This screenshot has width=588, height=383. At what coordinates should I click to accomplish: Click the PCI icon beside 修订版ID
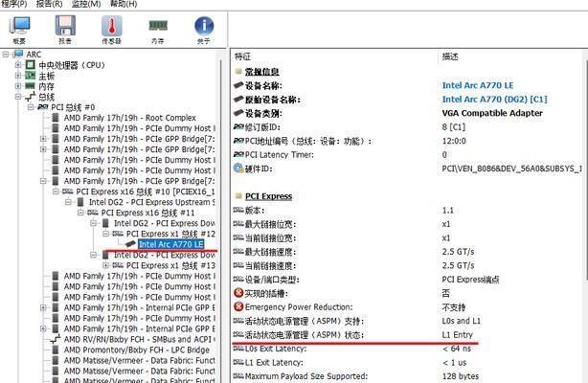point(238,126)
